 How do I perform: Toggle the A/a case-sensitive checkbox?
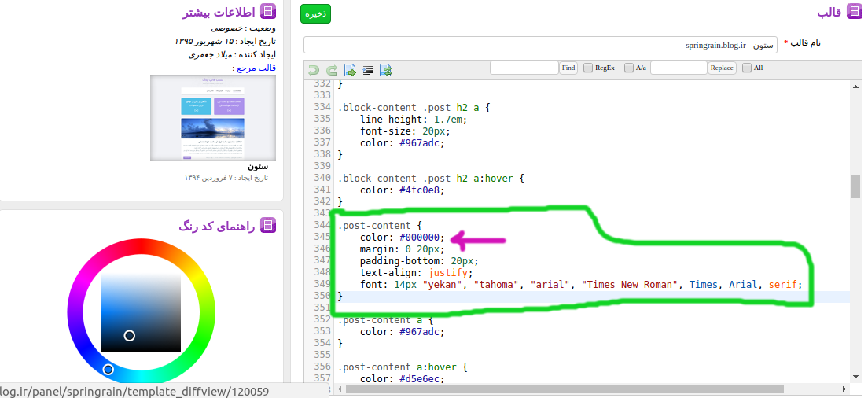pyautogui.click(x=629, y=68)
